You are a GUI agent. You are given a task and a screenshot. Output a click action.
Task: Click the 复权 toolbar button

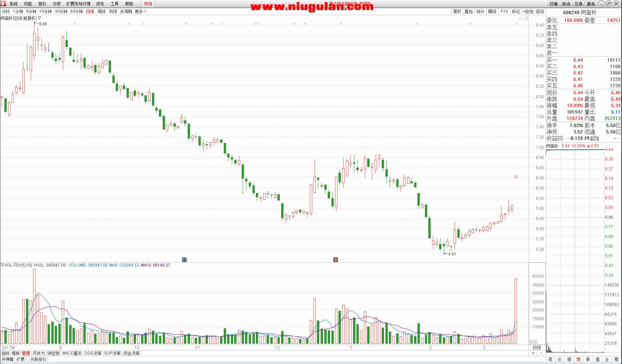[457, 11]
